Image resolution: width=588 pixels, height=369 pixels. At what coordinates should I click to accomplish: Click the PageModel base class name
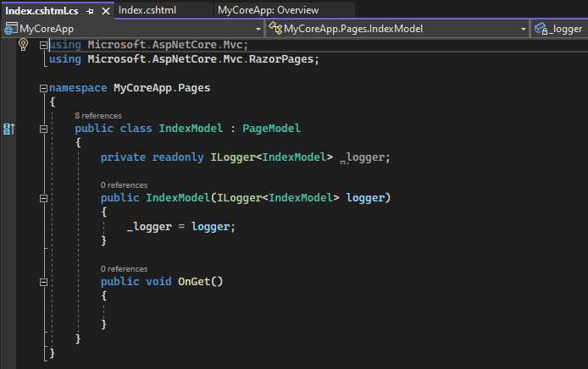click(271, 129)
